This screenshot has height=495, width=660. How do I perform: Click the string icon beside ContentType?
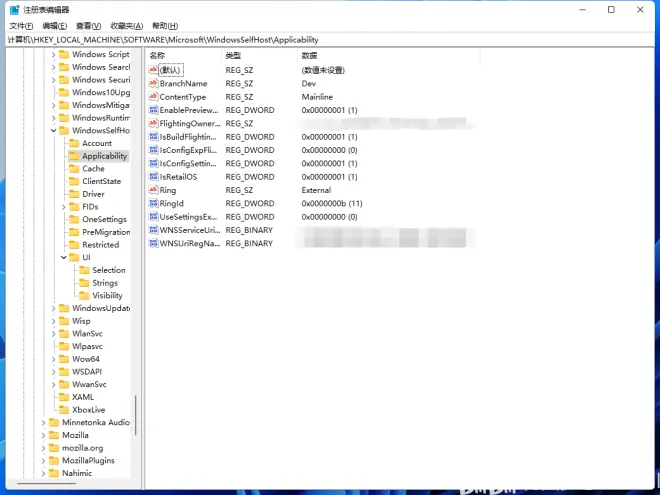click(153, 97)
